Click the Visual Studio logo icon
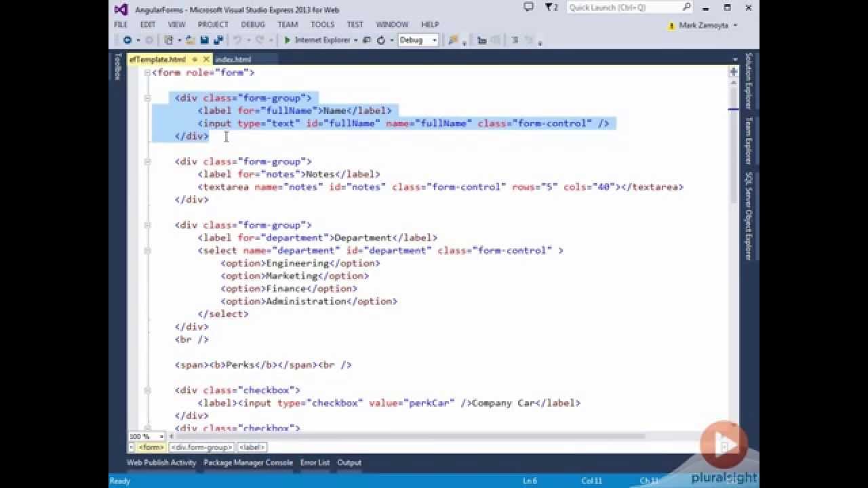 (x=121, y=9)
